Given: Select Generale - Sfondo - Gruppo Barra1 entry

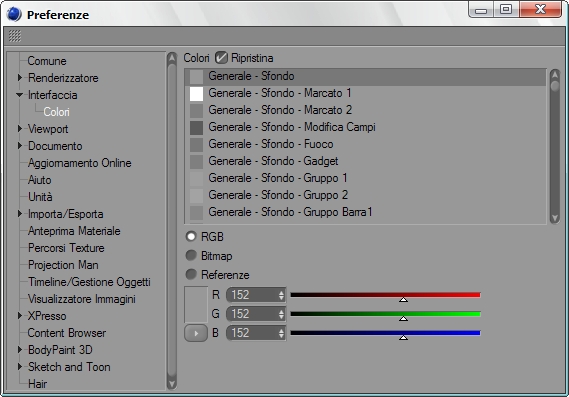Looking at the screenshot, I should (365, 212).
